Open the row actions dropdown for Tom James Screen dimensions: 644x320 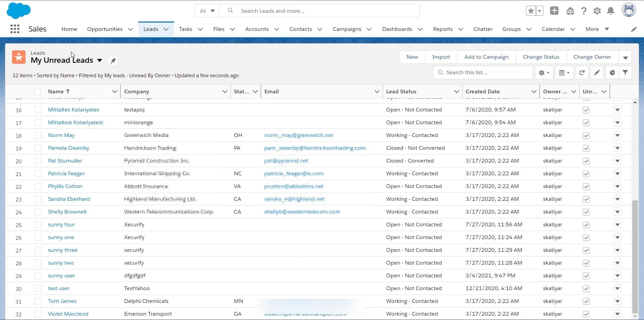pyautogui.click(x=618, y=301)
